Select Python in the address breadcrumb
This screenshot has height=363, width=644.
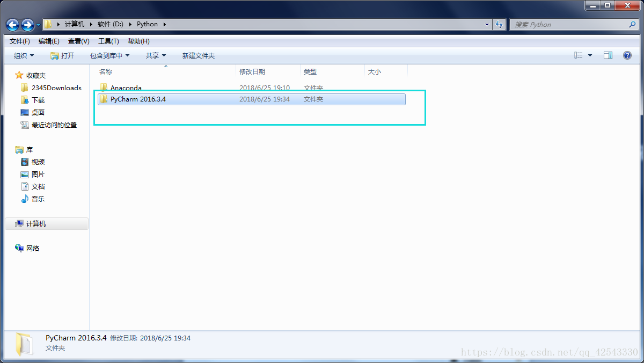coord(147,24)
